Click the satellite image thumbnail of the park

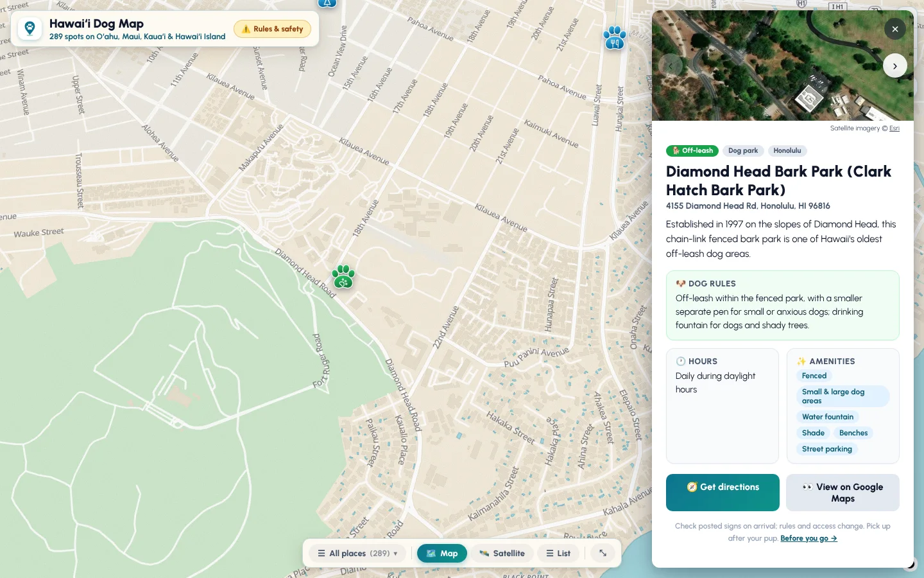click(x=783, y=66)
